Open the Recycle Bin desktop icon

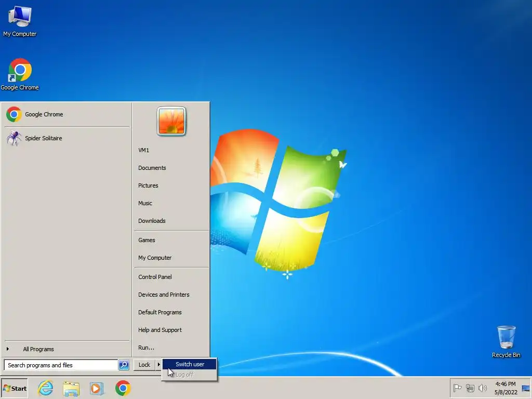coord(506,342)
